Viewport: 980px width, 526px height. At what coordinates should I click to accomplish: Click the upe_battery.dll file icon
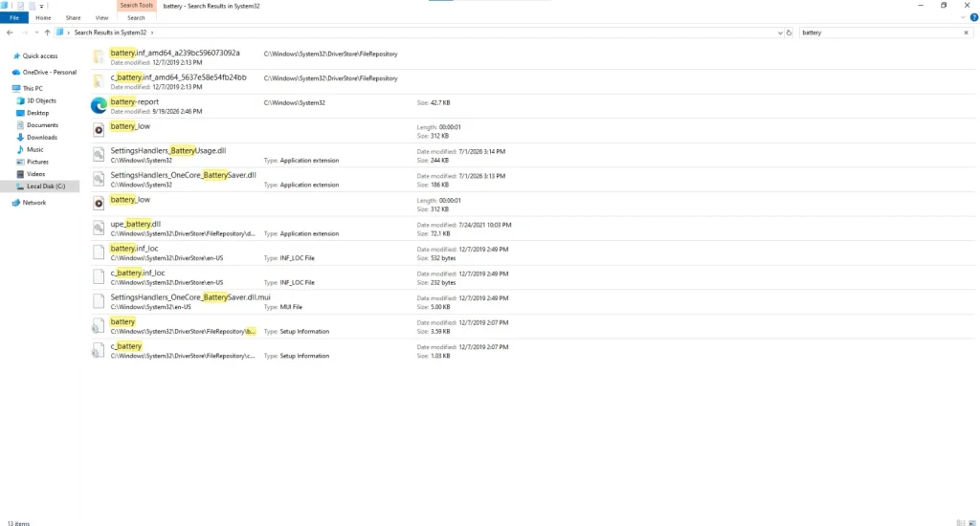pyautogui.click(x=99, y=228)
